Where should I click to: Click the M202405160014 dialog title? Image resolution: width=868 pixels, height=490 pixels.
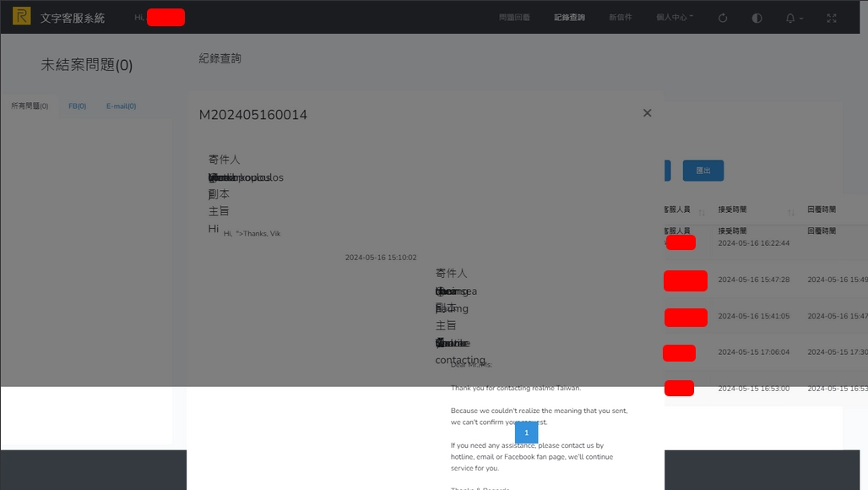pos(253,115)
